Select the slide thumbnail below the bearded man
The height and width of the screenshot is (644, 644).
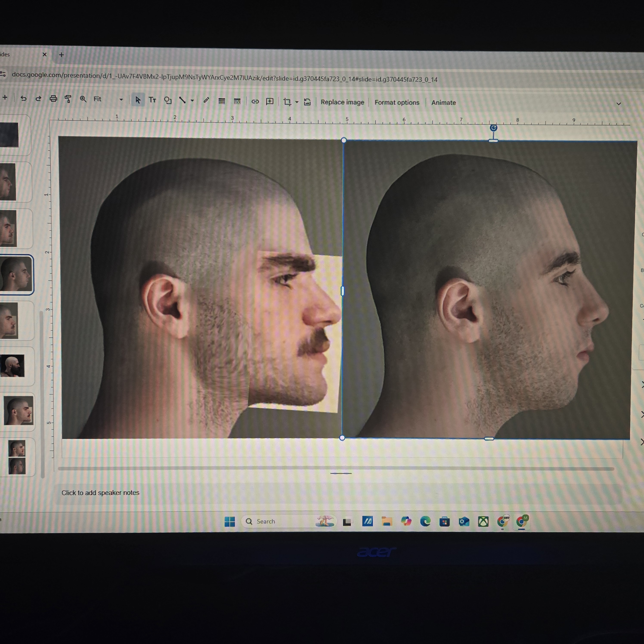point(19,411)
